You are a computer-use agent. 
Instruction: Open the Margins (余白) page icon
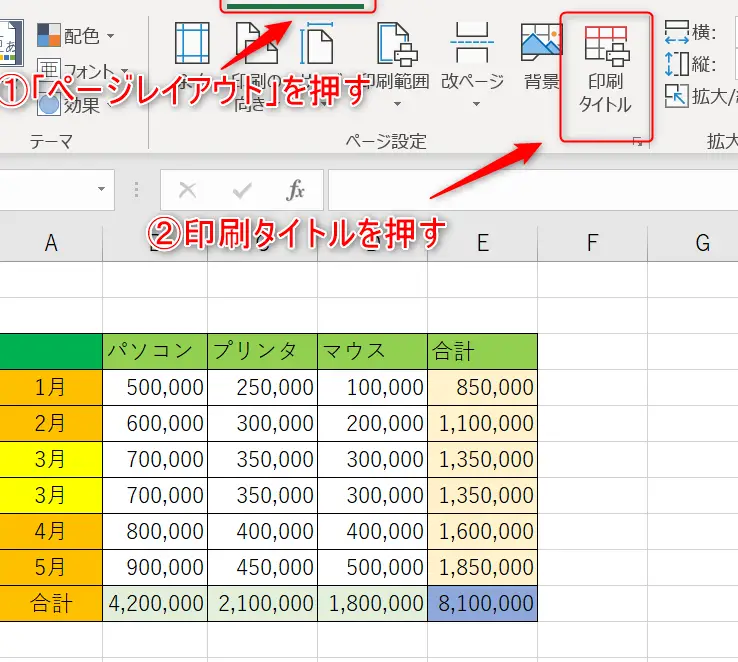coord(192,43)
